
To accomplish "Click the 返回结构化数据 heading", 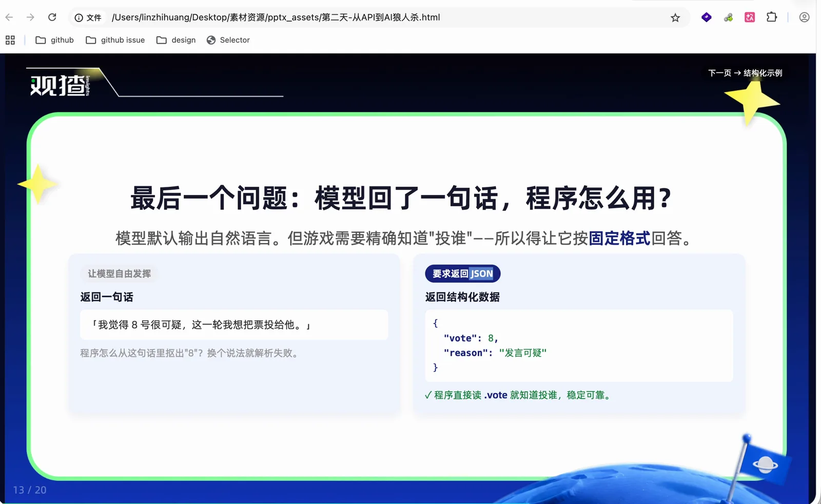I will [x=462, y=297].
